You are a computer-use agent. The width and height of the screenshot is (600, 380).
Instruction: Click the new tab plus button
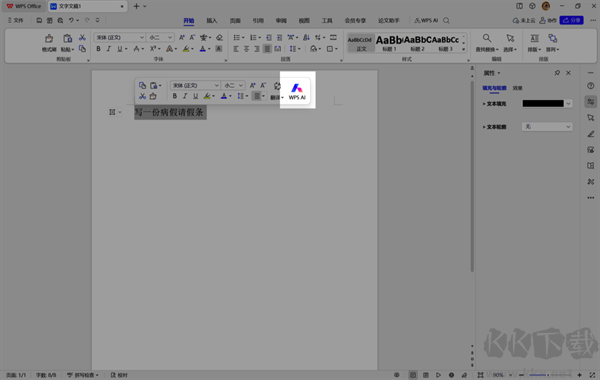(136, 6)
